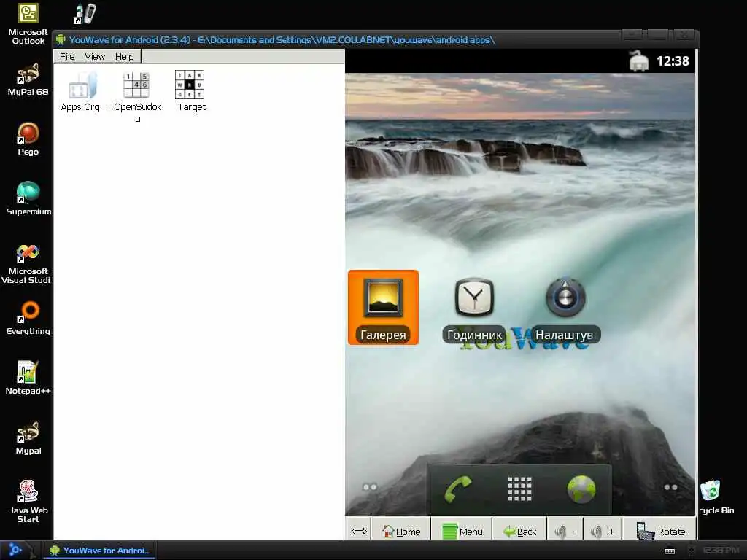Screen dimensions: 747x560
Task: Click the double-arrow panel toggle button
Action: coord(359,532)
